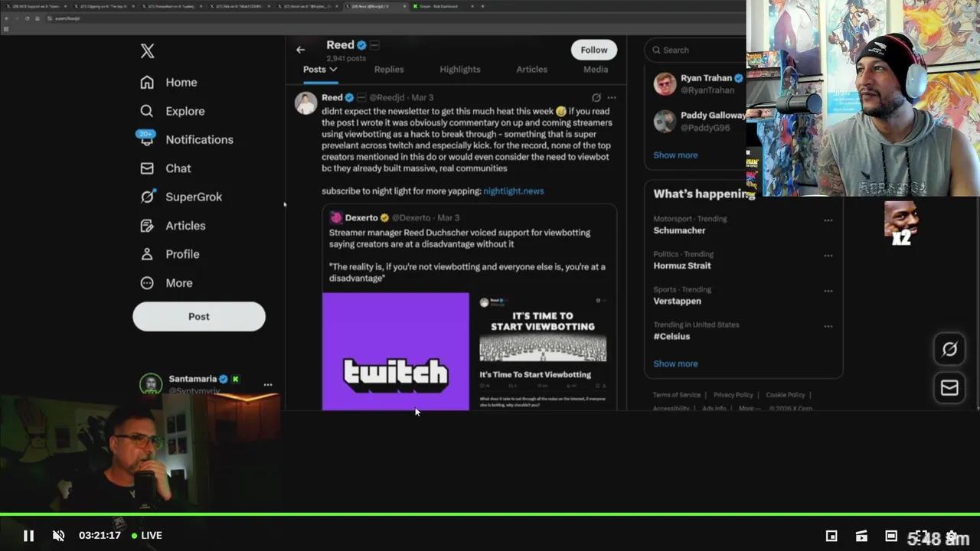Screen dimensions: 980x551
Task: Open Paddy Galloway's suggested profile
Action: (699, 121)
